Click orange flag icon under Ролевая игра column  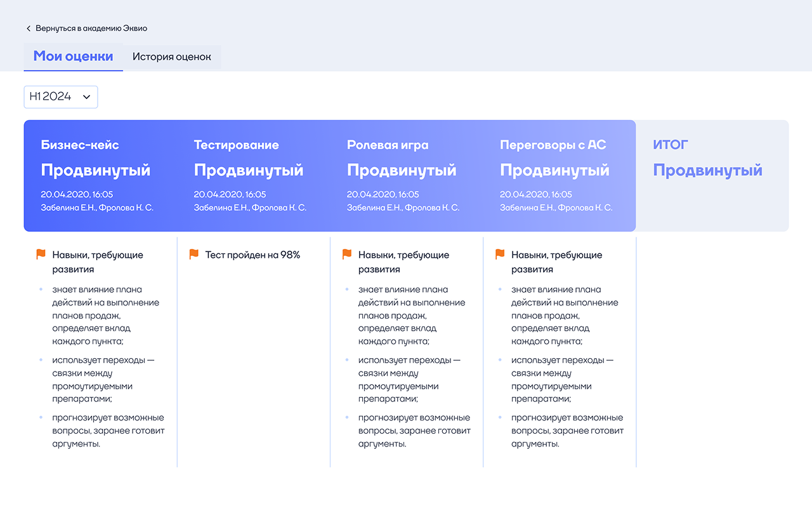pyautogui.click(x=347, y=255)
